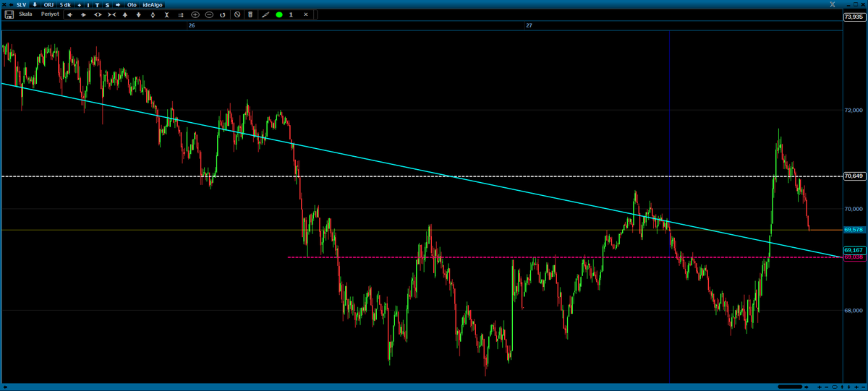Click the back arrow next to the title bar X

tap(11, 4)
